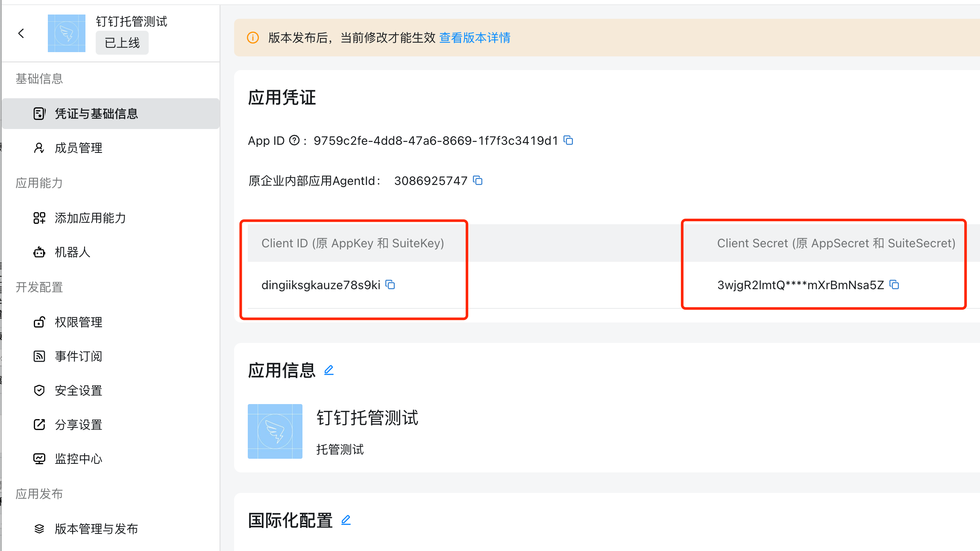This screenshot has height=551, width=980.
Task: Open 分享设置 in sidebar
Action: [78, 425]
